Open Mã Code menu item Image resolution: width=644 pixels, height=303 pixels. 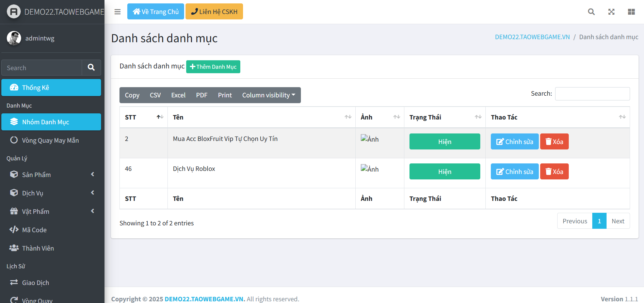pyautogui.click(x=51, y=230)
